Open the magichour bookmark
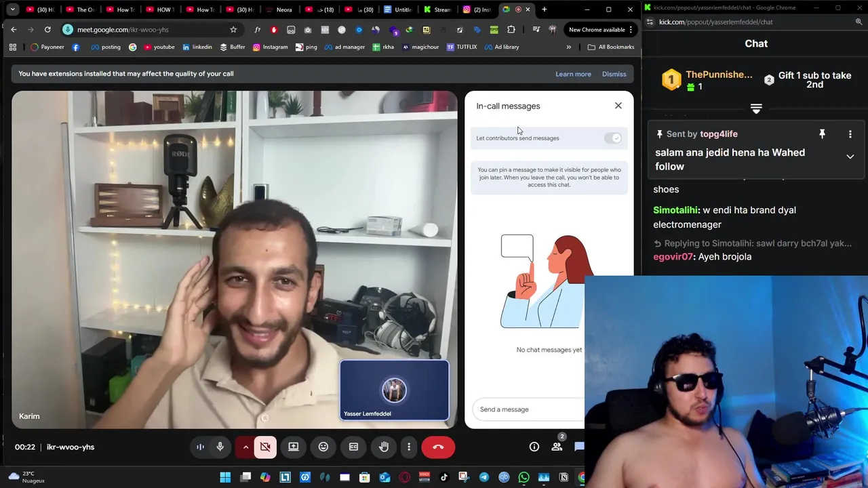The image size is (868, 488). click(421, 47)
